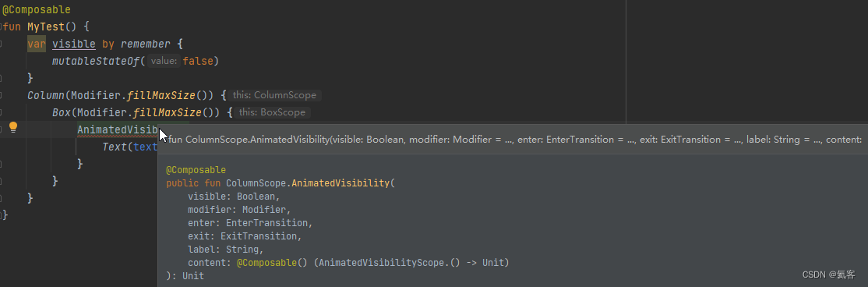Click the yellow lightbulb quick-fix icon

(13, 128)
